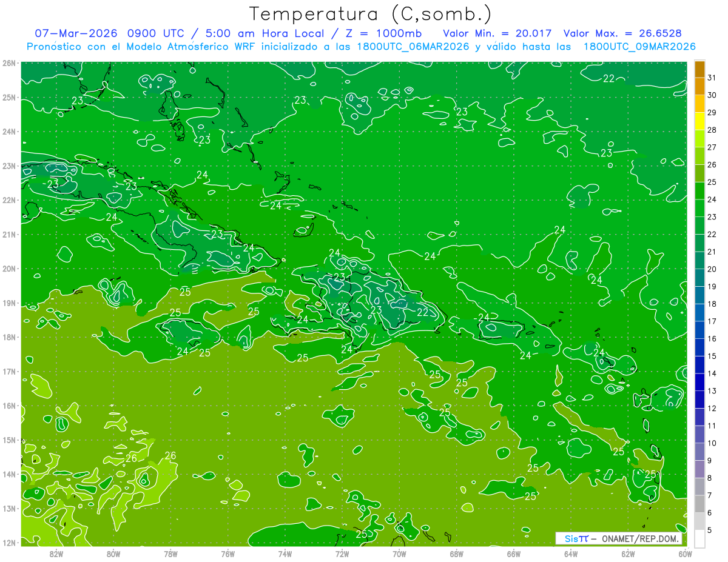Select the 12N latitude axis label
This screenshot has width=728, height=562.
click(8, 543)
